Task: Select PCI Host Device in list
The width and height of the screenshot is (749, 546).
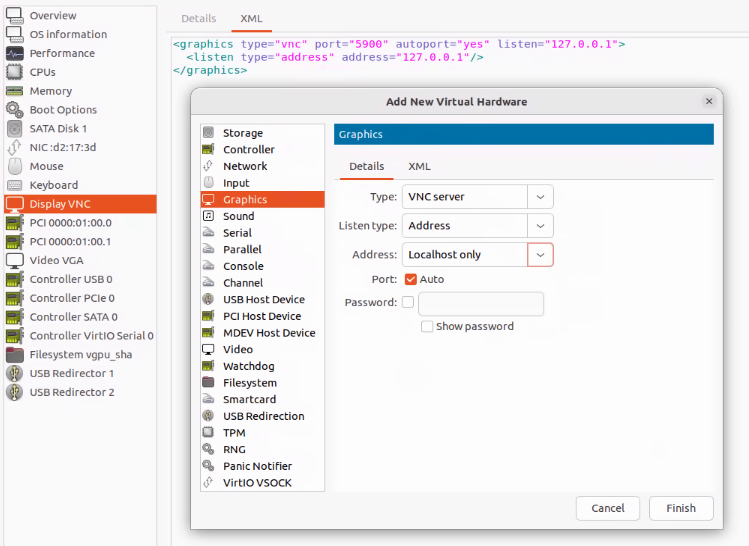Action: [x=263, y=316]
